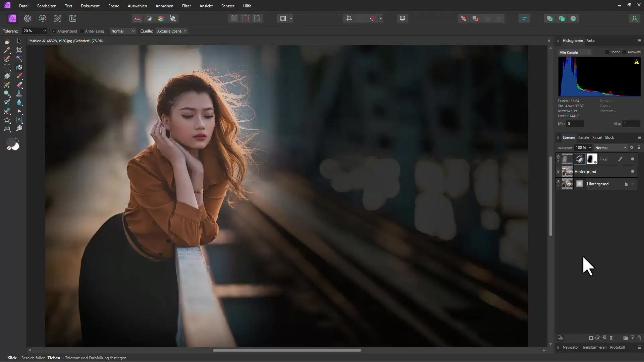This screenshot has height=362, width=644.
Task: Switch to the Kanäle tab
Action: coord(584,137)
